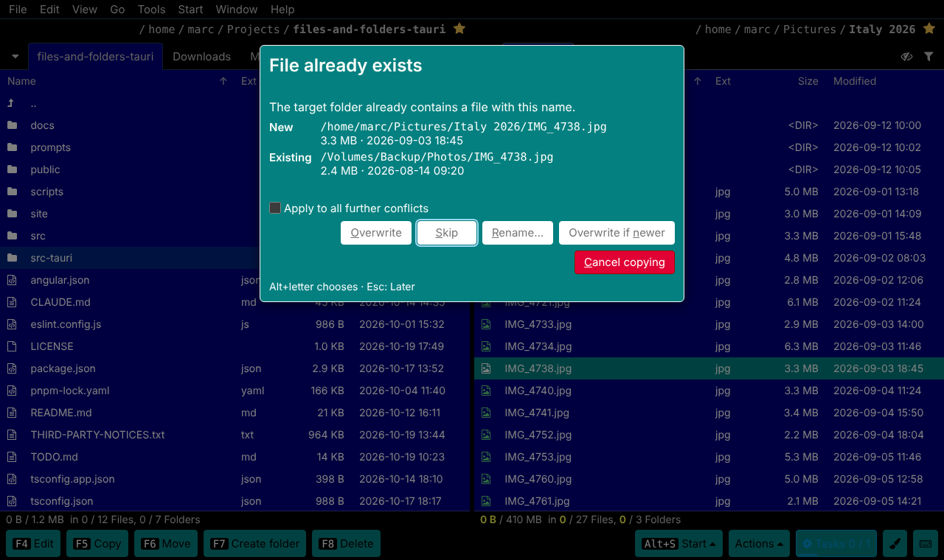Click the F4 Edit button
The width and height of the screenshot is (944, 560).
coord(34,544)
